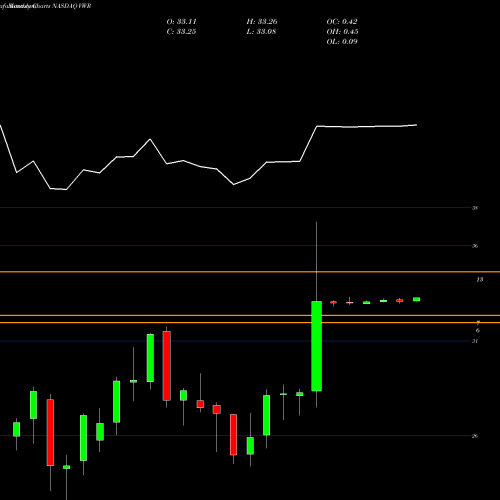Click the 'OC: 0.42' value

point(342,22)
